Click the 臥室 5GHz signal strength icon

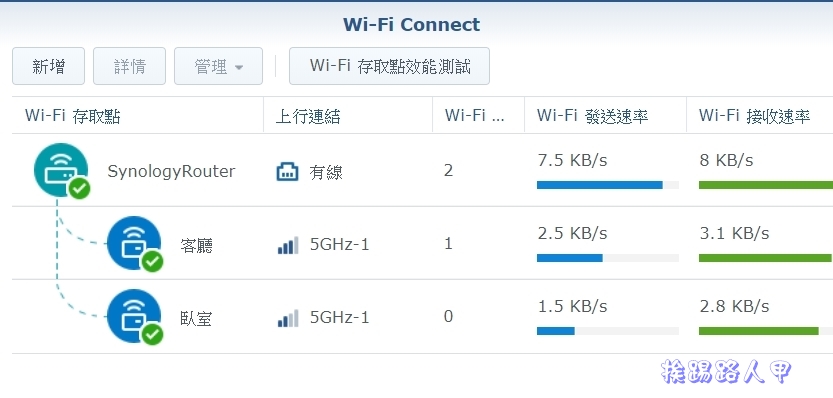click(288, 318)
